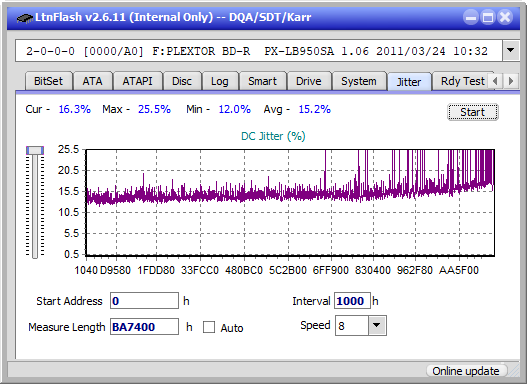Minimize the LtnFlash window

click(x=471, y=17)
